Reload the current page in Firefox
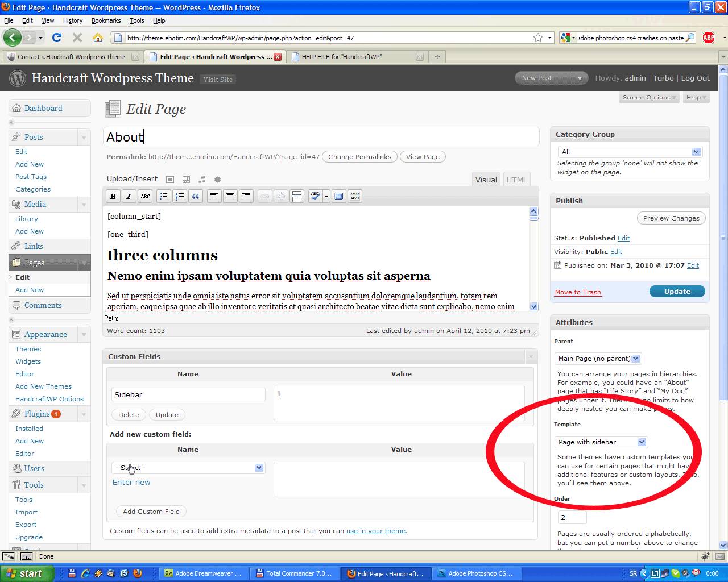 pyautogui.click(x=56, y=38)
